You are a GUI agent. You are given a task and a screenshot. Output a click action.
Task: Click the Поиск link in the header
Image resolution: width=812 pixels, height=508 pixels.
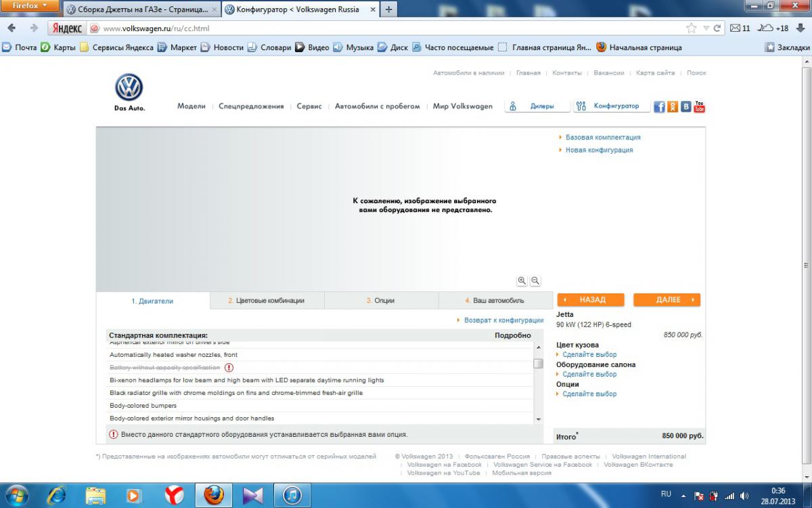(696, 73)
